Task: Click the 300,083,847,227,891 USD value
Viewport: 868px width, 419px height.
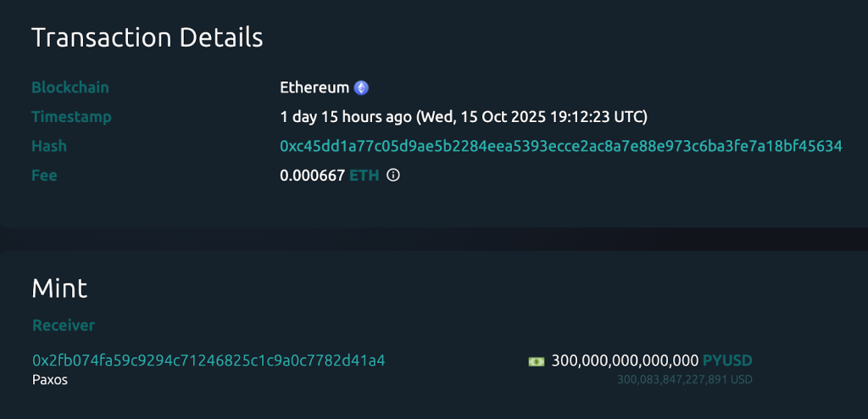Action: pos(684,380)
